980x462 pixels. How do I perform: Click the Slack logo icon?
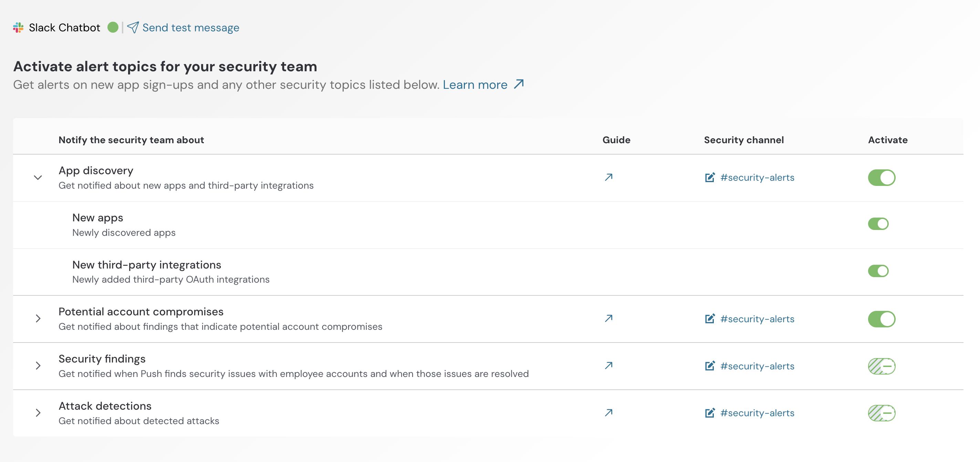(18, 27)
